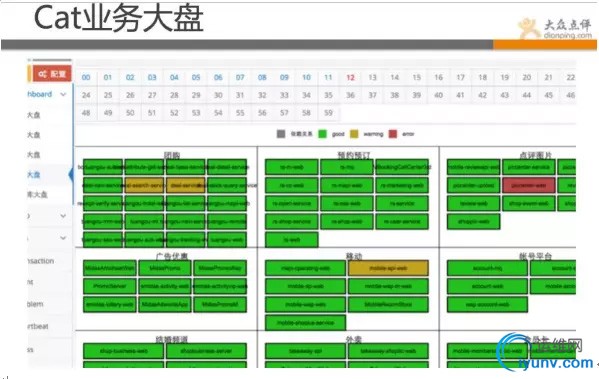The width and height of the screenshot is (599, 379).
Task: Open the yellow deal-search-service tile in 团购
Action: [x=144, y=185]
